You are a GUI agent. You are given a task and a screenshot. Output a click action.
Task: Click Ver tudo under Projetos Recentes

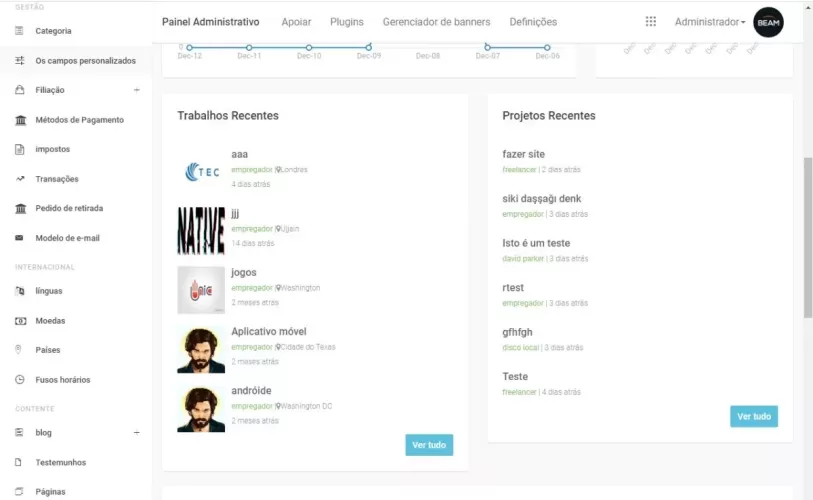click(x=754, y=416)
